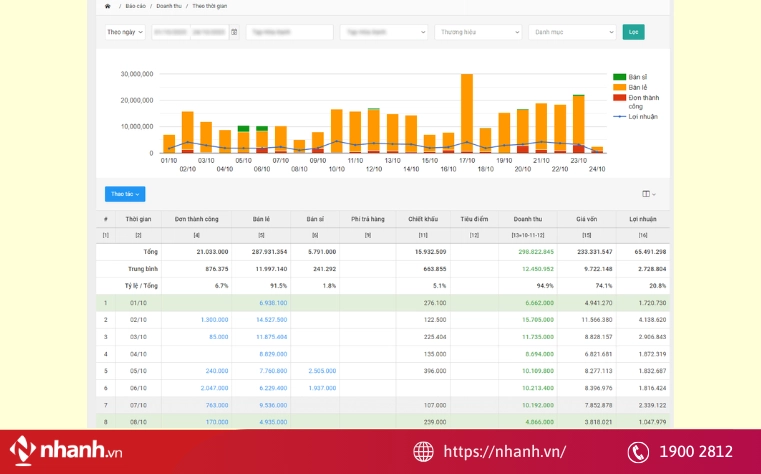Screen dimensions: 761x474
Task: Open 170.000 link in 08/10 row
Action: click(x=217, y=422)
